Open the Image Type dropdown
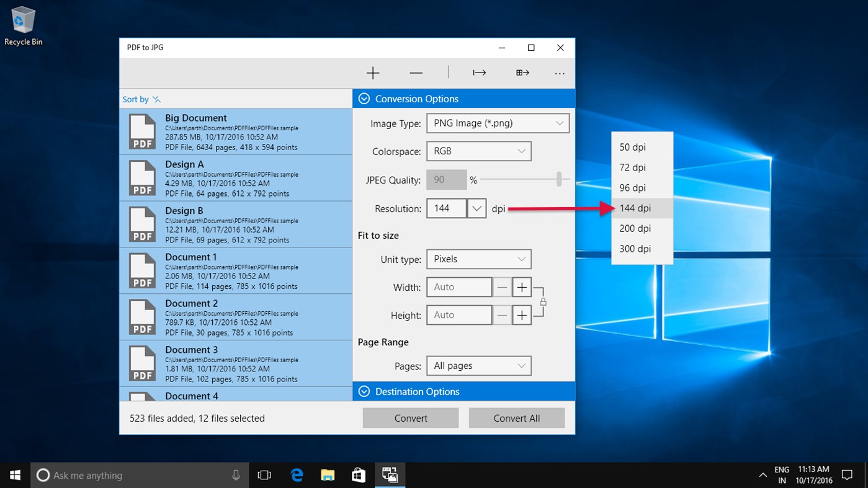The width and height of the screenshot is (868, 488). click(498, 123)
